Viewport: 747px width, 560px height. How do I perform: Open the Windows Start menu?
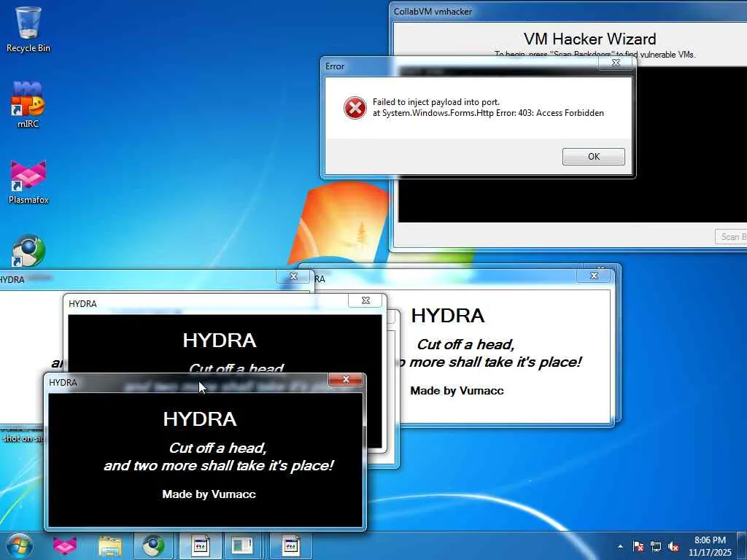(19, 545)
